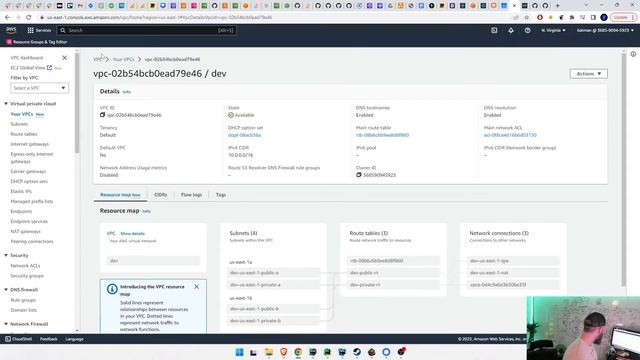Click the Details Info link
The image size is (640, 360).
[127, 92]
